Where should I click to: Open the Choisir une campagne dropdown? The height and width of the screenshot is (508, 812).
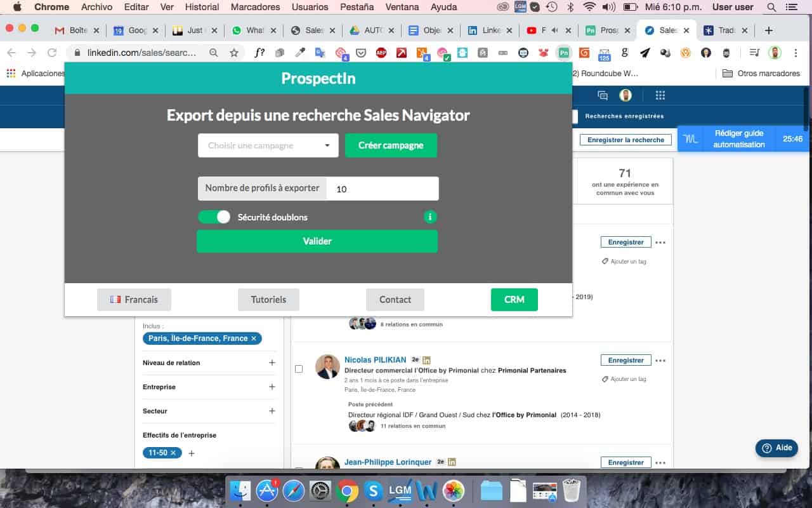[x=268, y=145]
